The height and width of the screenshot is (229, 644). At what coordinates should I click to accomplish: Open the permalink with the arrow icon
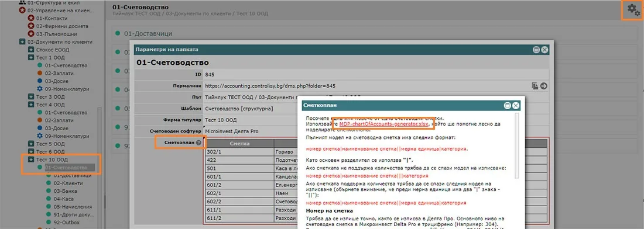click(544, 86)
